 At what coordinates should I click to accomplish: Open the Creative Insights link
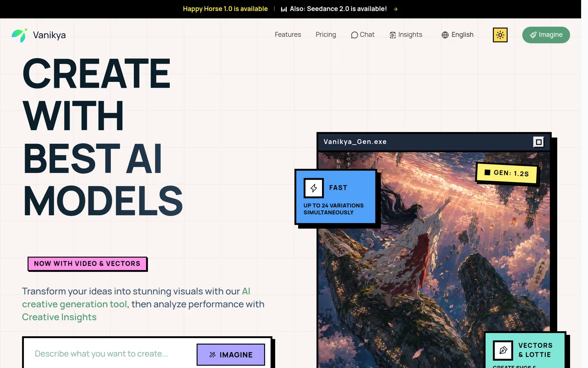coord(59,317)
